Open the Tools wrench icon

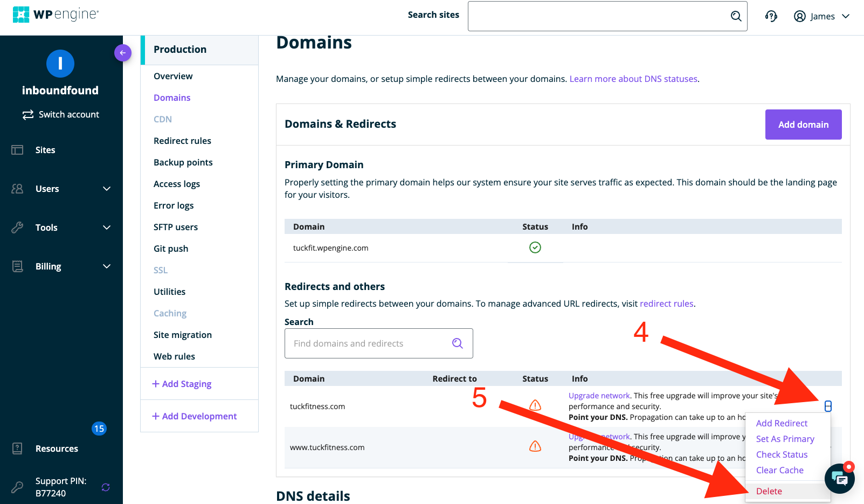(17, 227)
